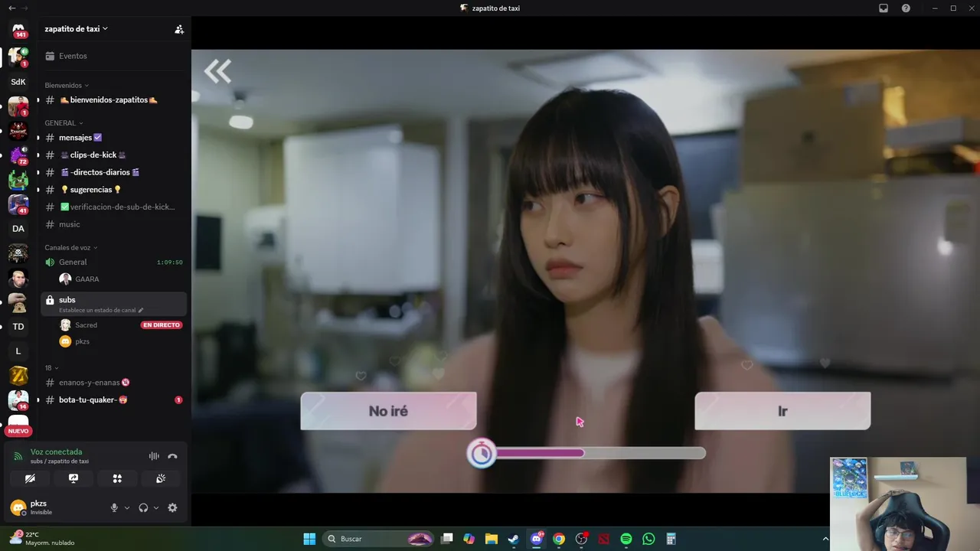Open WhatsApp from the taskbar
Image resolution: width=980 pixels, height=551 pixels.
pos(648,539)
